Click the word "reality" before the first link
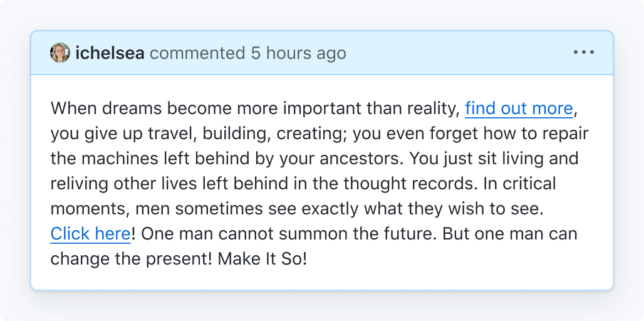This screenshot has height=321, width=644. 432,109
